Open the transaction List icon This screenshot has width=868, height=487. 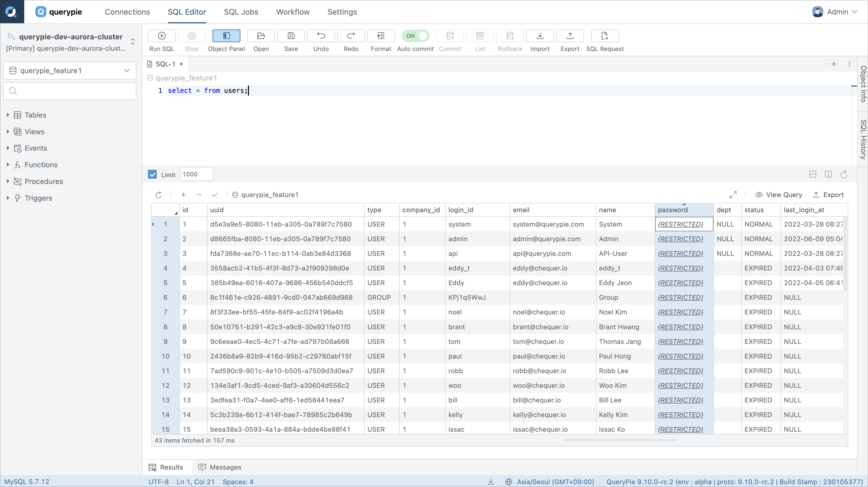pyautogui.click(x=480, y=36)
